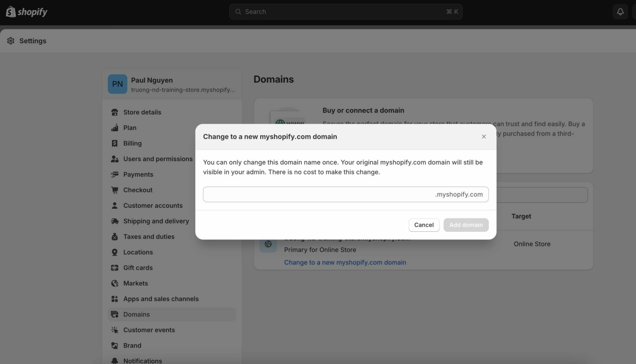This screenshot has width=636, height=364.
Task: Click the Store details storefront icon
Action: pyautogui.click(x=115, y=112)
